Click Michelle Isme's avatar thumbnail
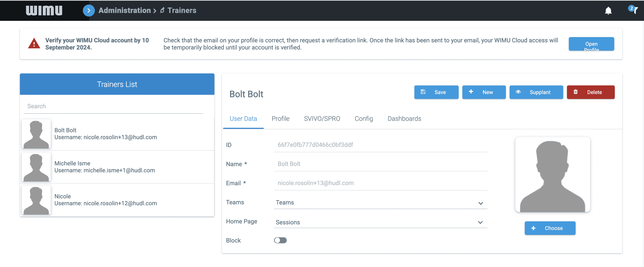This screenshot has width=644, height=267. (36, 167)
